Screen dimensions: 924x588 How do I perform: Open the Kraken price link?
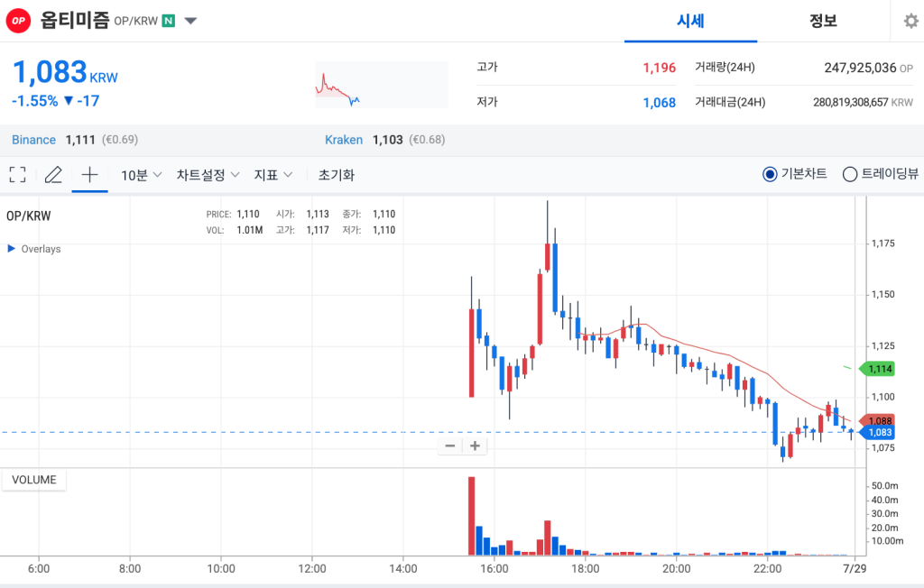tap(344, 140)
